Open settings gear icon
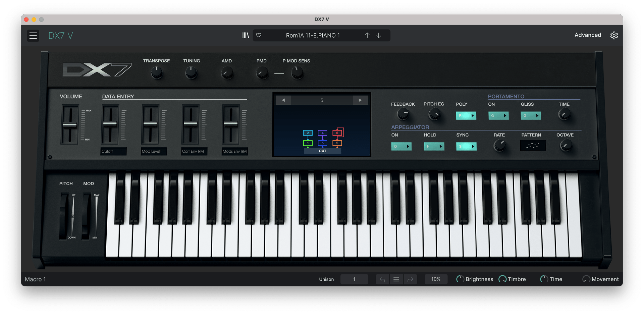The image size is (644, 314). coord(614,35)
